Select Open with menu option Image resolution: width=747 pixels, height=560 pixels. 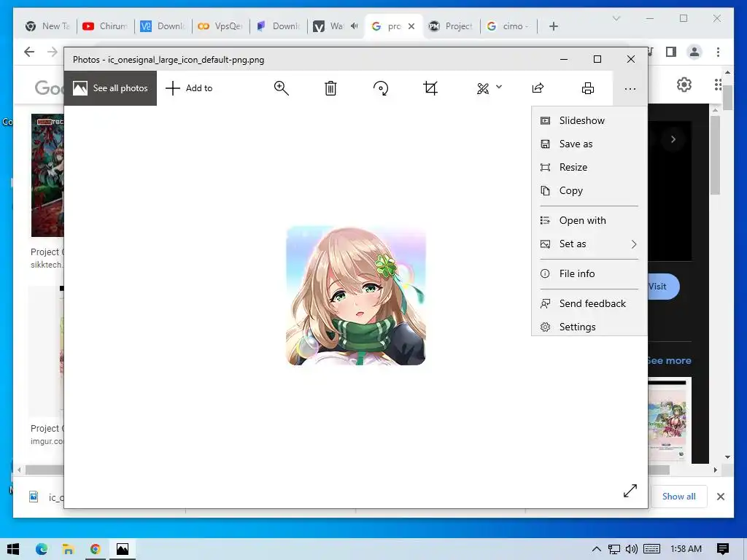point(589,220)
